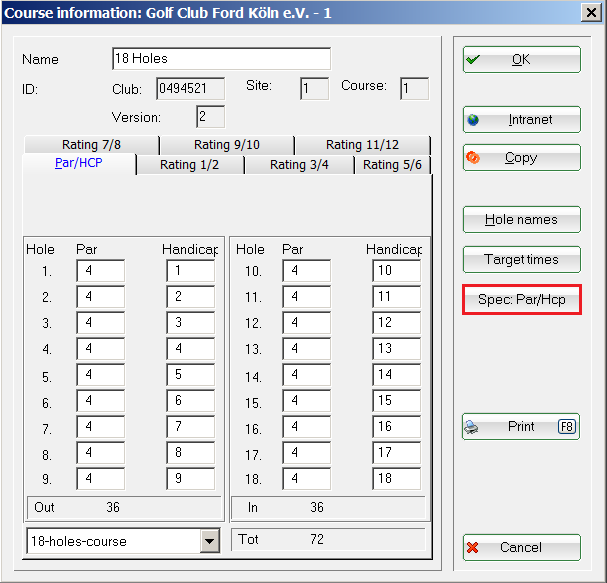607x583 pixels.
Task: Click the Handicap field for hole 1
Action: click(190, 271)
